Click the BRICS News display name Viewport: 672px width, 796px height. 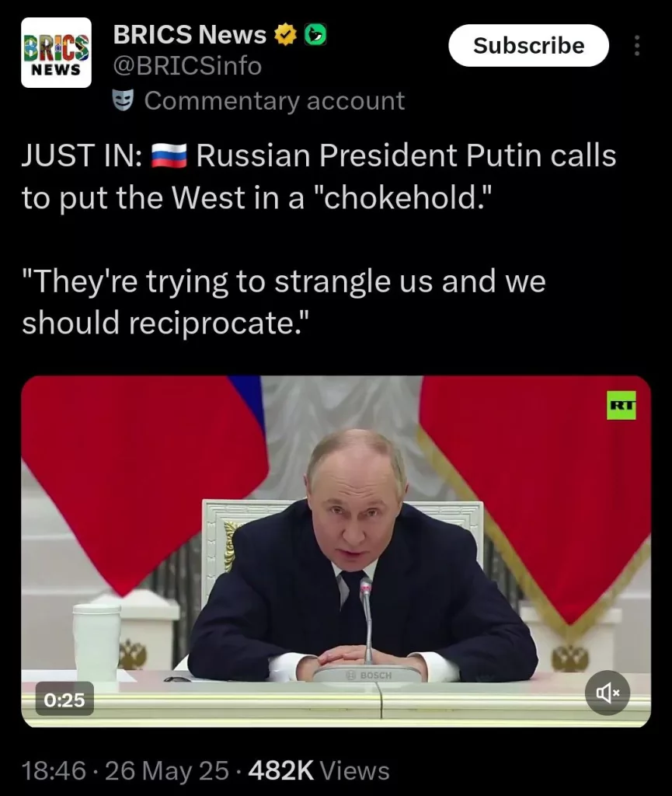(190, 34)
